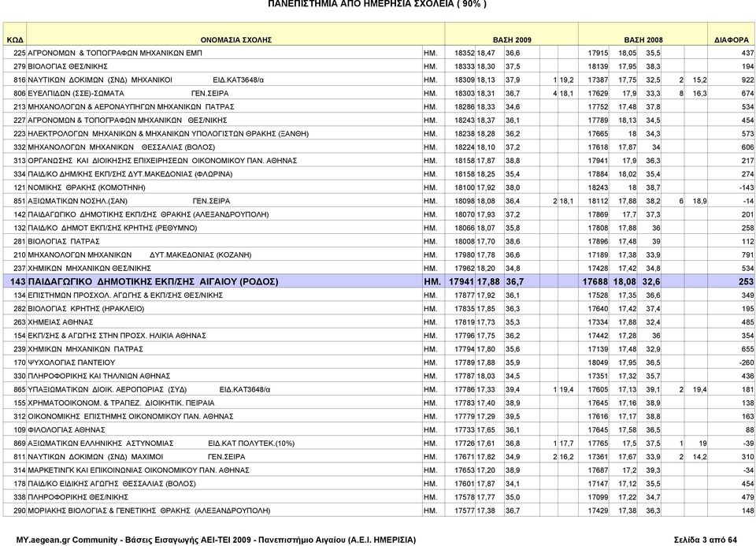Select ΟΙΚΟΝΟΜΙΚΗΣ ΕΠΙΣΤΗΜΗΣ ΟΙΚΟΝΟΜΙΚΟΥ ΠΑΝ. ΑΘΗΝΑΣ name
Image resolution: width=756 pixels, height=546 pixels.
[131, 418]
